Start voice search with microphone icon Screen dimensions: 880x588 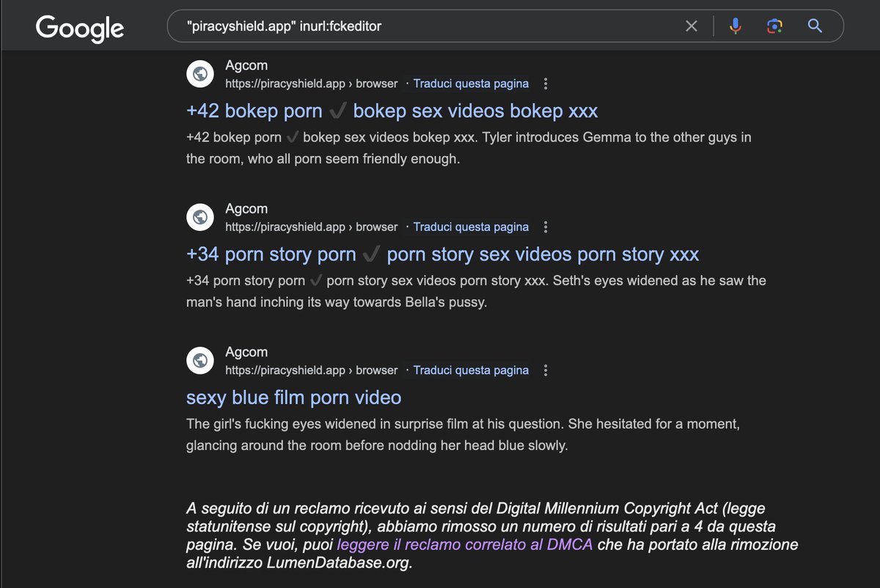coord(736,26)
